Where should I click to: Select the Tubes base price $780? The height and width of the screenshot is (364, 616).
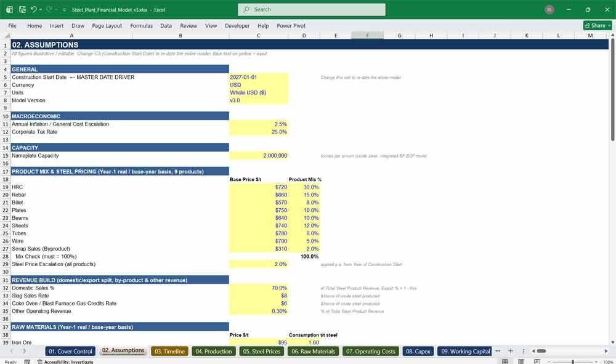259,233
